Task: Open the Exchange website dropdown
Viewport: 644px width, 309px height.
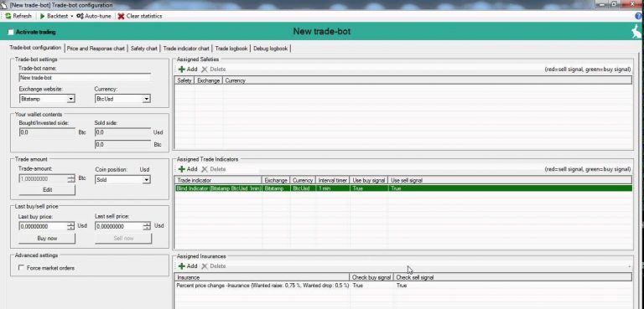Action: pyautogui.click(x=47, y=99)
